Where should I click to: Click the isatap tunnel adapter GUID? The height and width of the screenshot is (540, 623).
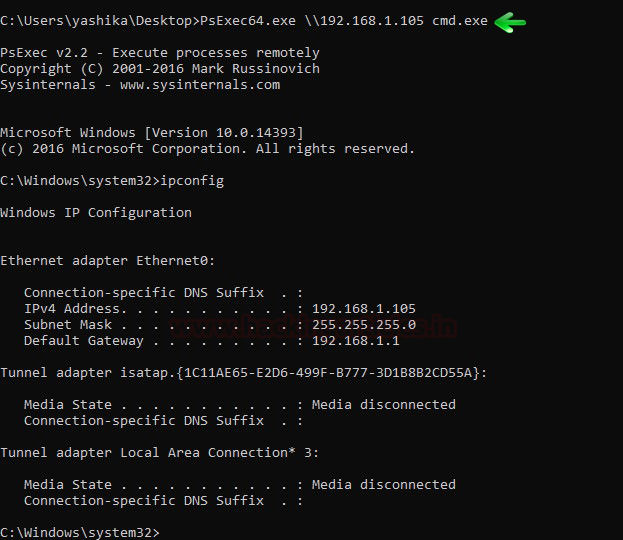click(x=328, y=373)
